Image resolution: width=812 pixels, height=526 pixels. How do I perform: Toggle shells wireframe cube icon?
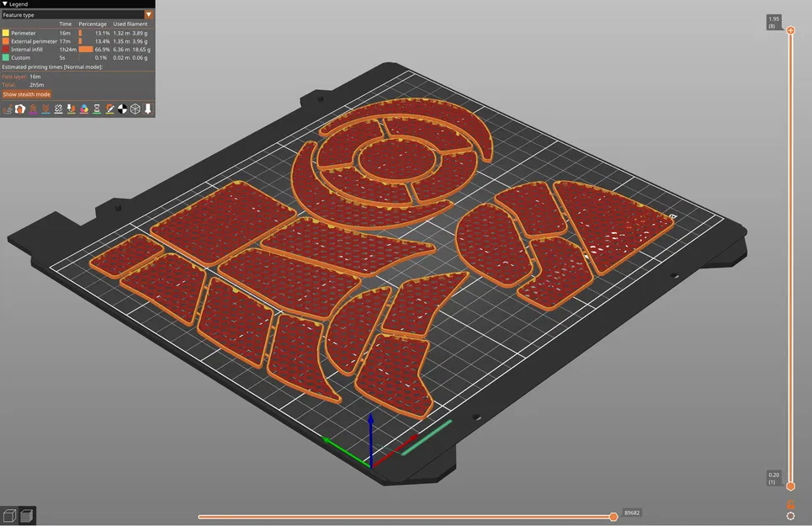(x=135, y=109)
